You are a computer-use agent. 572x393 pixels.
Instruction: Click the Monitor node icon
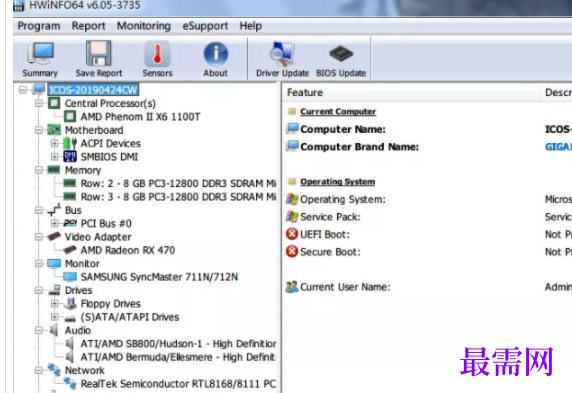[x=54, y=263]
